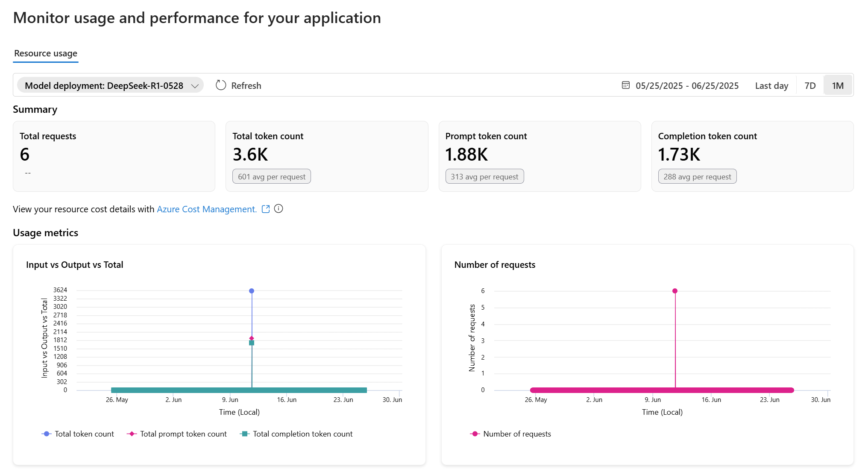Click the 313 avg per request chip
This screenshot has width=868, height=472.
point(484,176)
